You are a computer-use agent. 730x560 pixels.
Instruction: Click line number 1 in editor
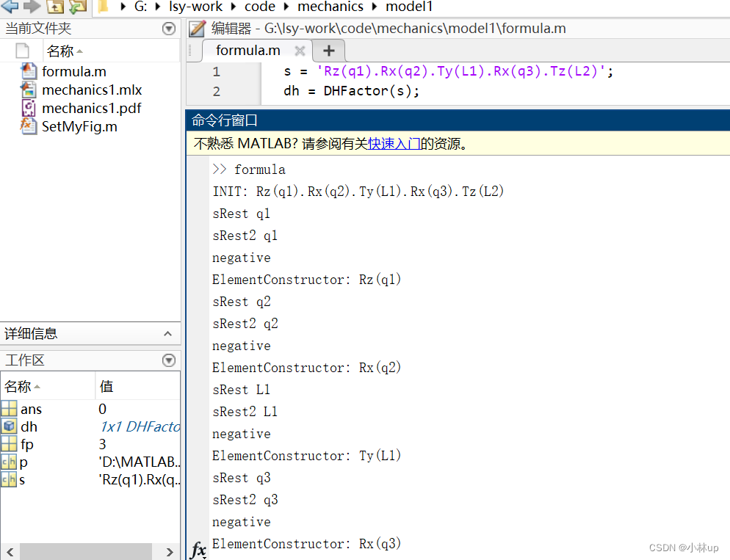[x=217, y=72]
